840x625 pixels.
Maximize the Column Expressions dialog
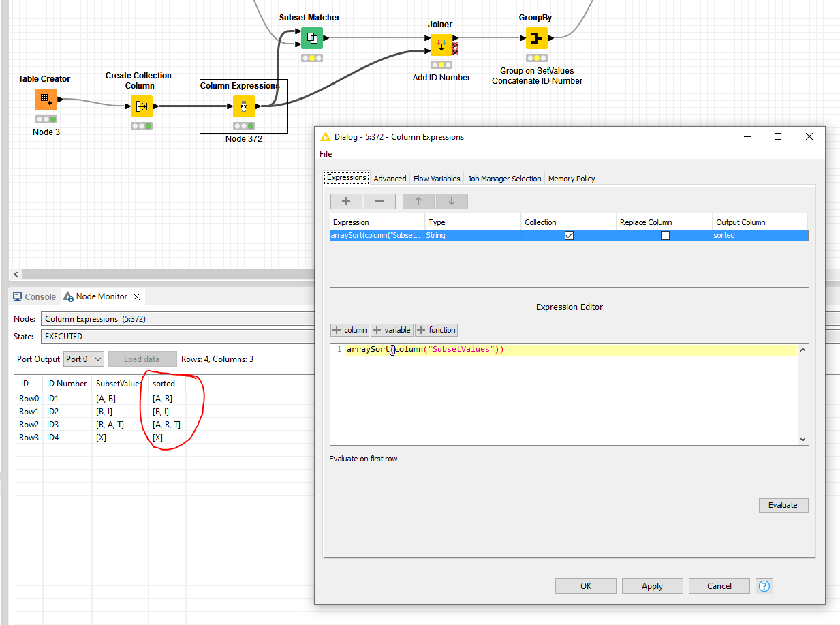pyautogui.click(x=778, y=136)
